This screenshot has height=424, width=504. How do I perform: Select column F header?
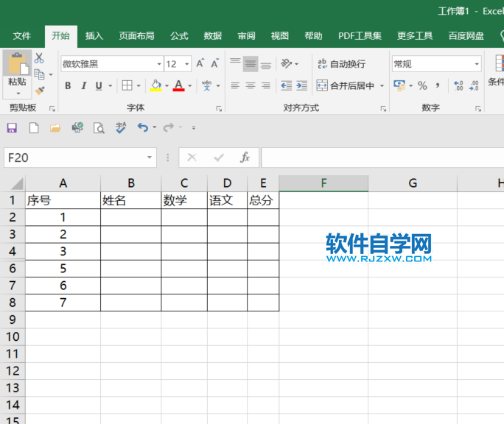[x=323, y=183]
